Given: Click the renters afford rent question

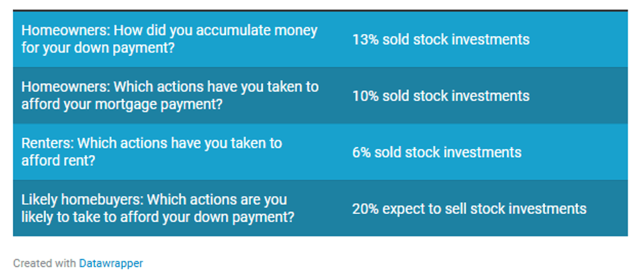Looking at the screenshot, I should pyautogui.click(x=152, y=152).
